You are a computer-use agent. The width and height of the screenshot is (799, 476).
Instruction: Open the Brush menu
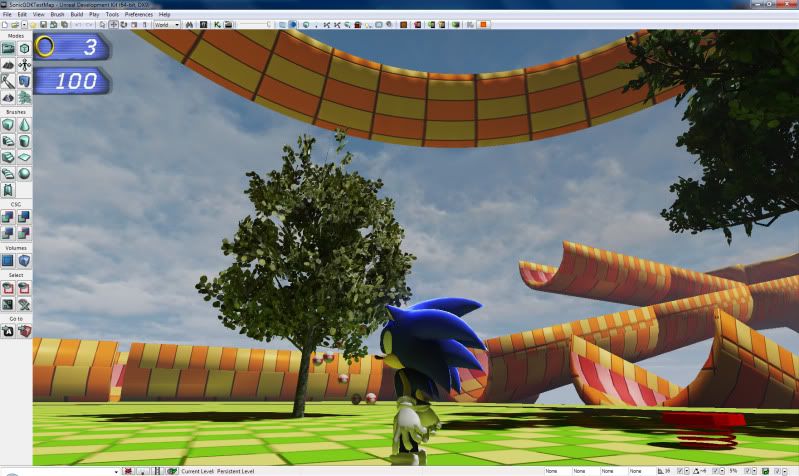click(x=57, y=14)
